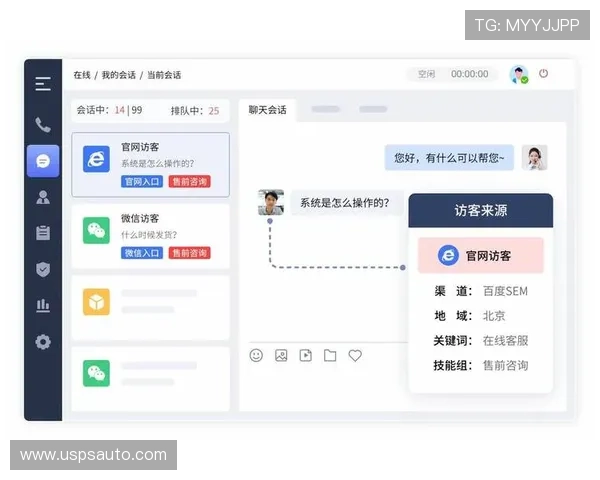The height and width of the screenshot is (480, 600).
Task: Select the chat message icon in the sidebar
Action: click(43, 161)
